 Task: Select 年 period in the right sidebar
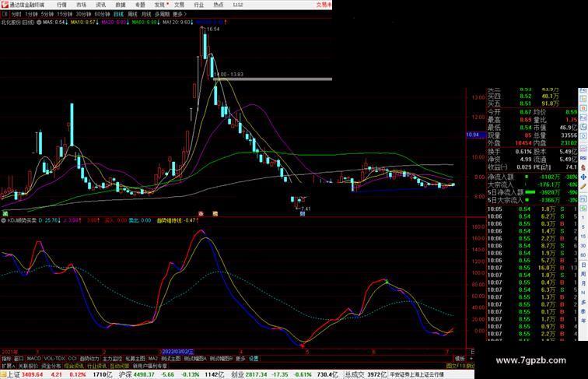(x=583, y=321)
